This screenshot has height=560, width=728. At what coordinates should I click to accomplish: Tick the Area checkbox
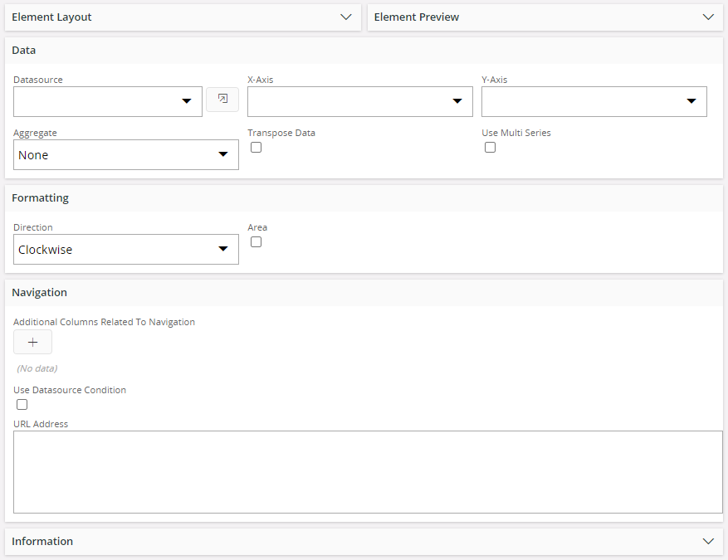tap(256, 241)
